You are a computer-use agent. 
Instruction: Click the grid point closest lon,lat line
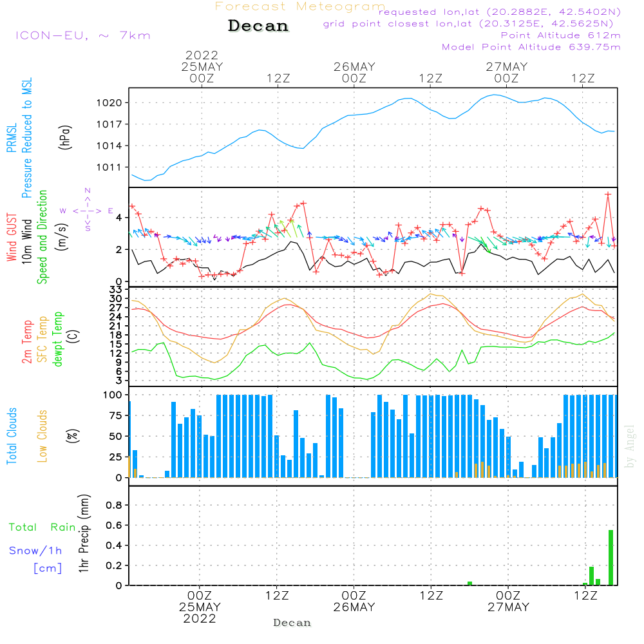point(468,24)
